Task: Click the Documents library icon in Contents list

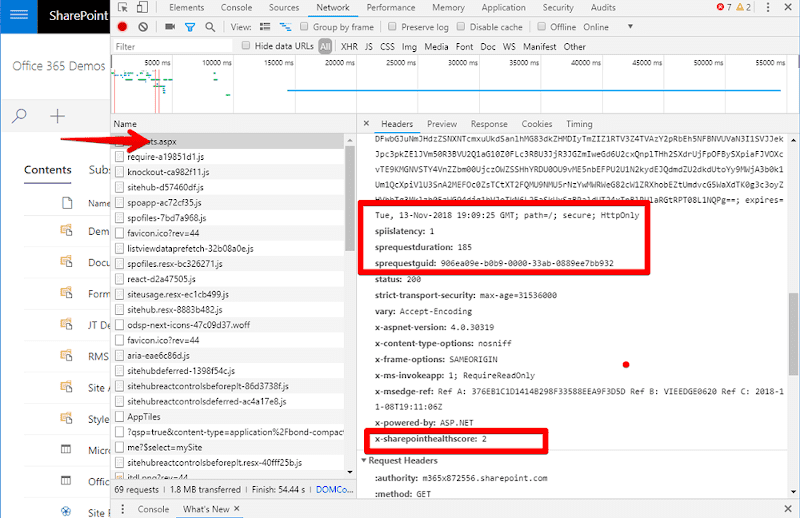Action: pyautogui.click(x=66, y=262)
